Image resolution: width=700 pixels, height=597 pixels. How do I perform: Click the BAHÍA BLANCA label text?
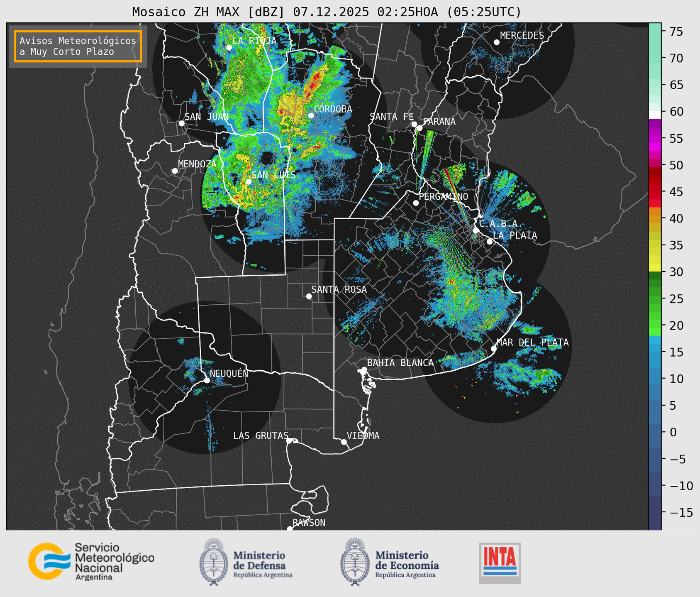click(400, 363)
